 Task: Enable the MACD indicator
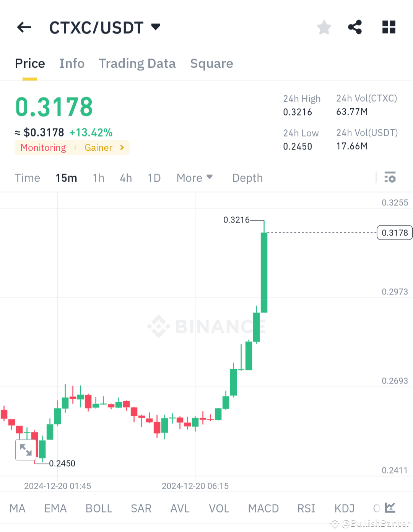coord(263,508)
